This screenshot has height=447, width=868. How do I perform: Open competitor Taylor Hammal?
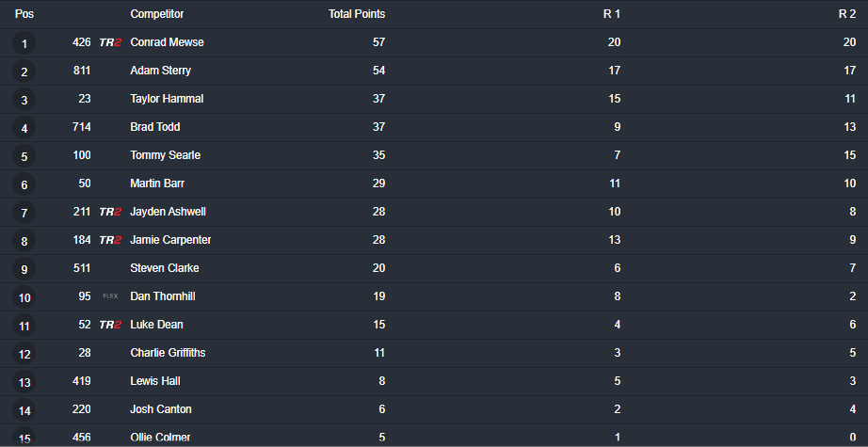167,99
